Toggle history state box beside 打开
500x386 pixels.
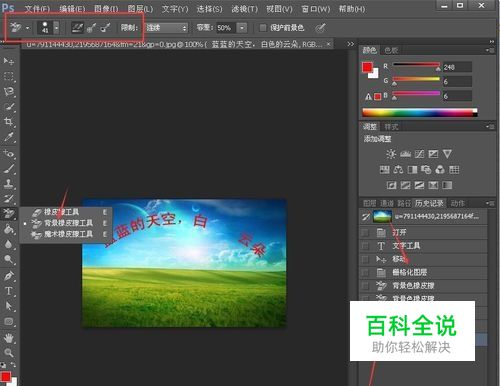(365, 232)
